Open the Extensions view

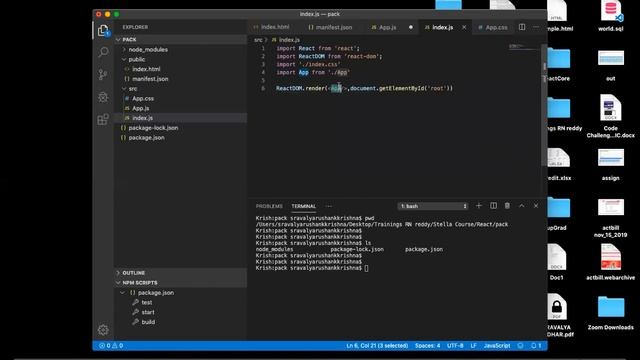click(x=103, y=119)
